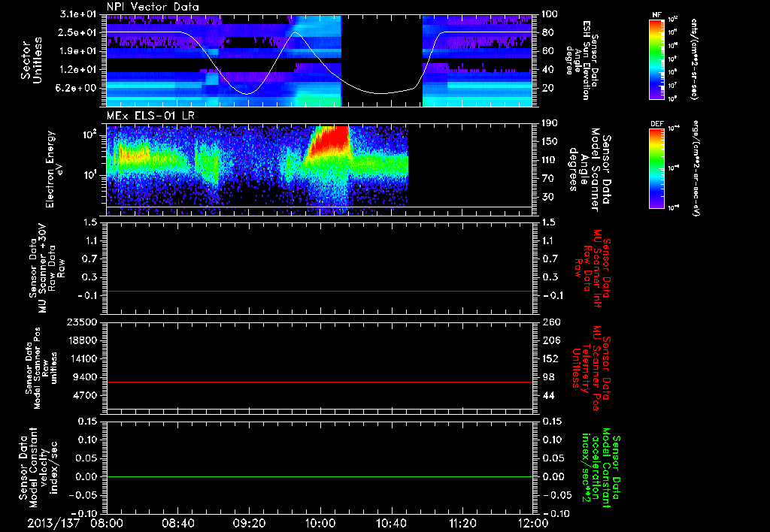Click the 23500 scanner position tick label
Viewport: 770px width, 532px height.
[83, 322]
